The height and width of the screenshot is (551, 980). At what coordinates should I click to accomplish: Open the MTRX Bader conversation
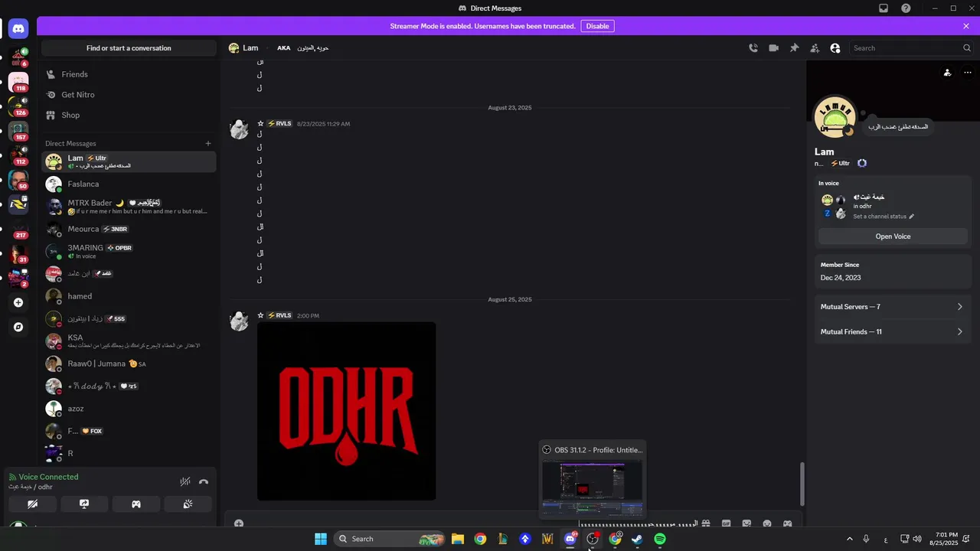[129, 207]
